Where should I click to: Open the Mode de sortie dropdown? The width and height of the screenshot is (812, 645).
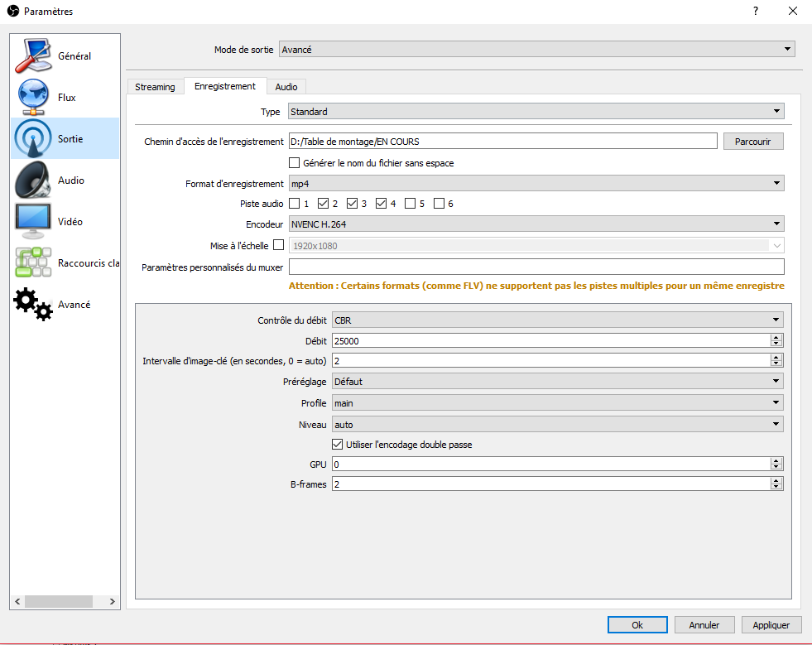point(537,49)
